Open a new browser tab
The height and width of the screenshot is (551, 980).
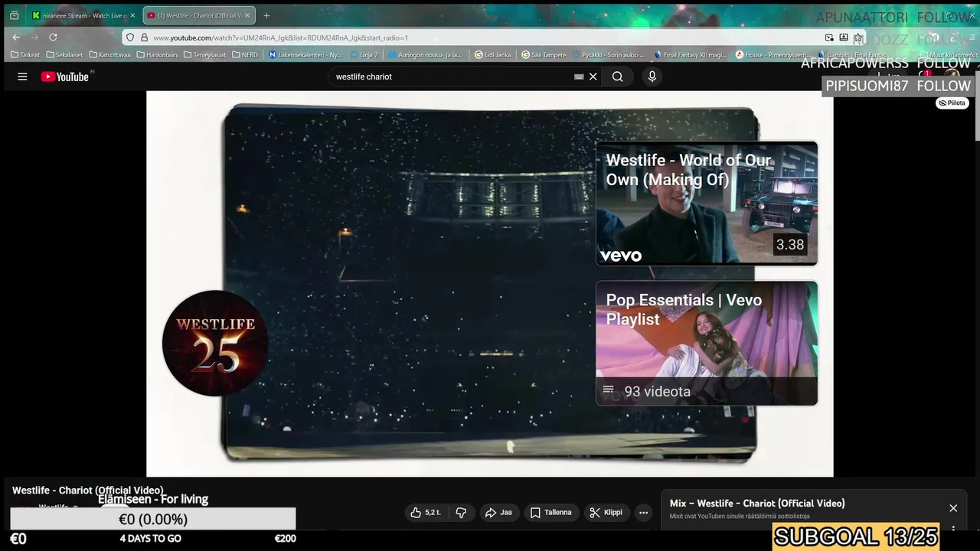click(266, 15)
